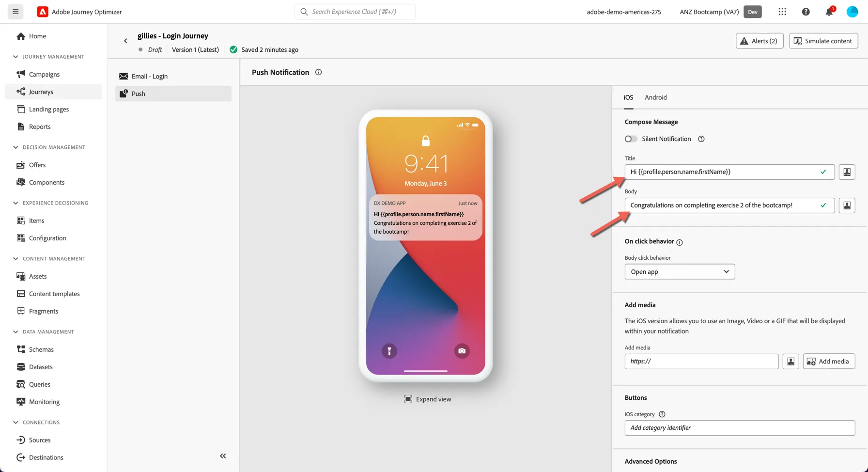Collapse the Content Management section
This screenshot has width=868, height=472.
point(15,259)
